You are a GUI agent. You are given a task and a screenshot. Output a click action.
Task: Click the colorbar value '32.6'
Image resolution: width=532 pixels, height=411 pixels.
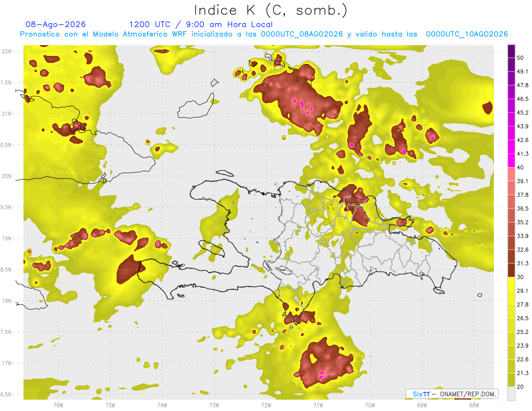[x=523, y=250]
